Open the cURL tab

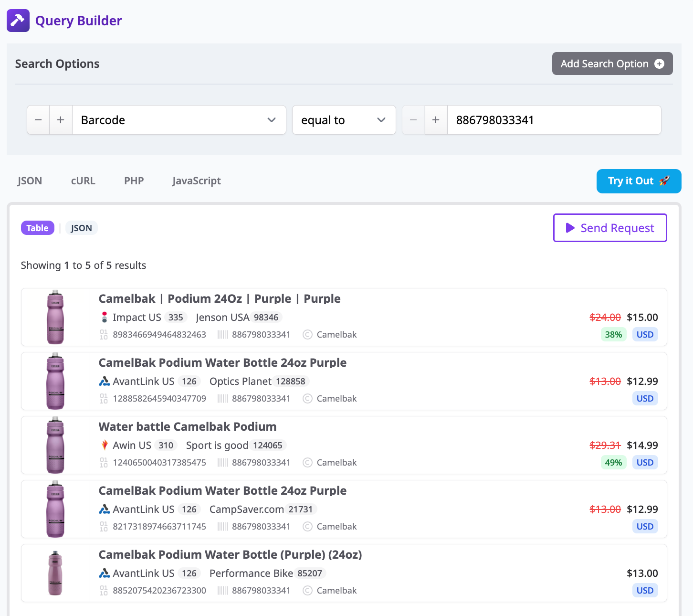(x=83, y=181)
